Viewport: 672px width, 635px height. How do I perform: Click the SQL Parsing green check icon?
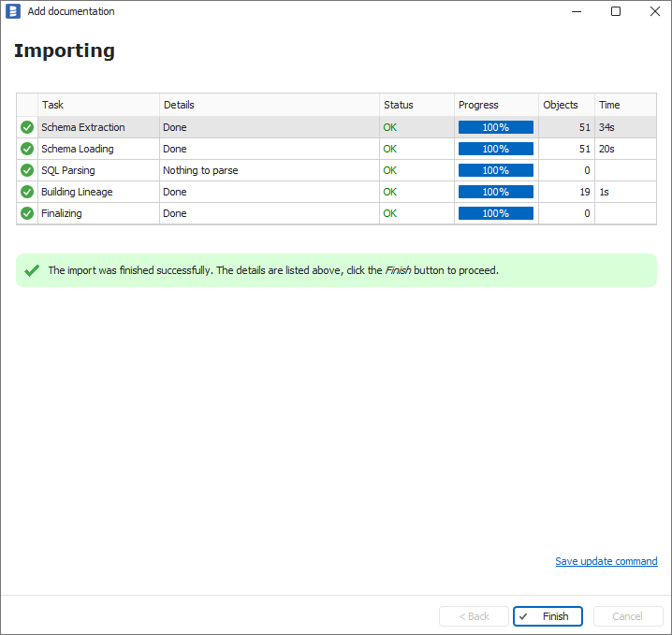tap(27, 170)
